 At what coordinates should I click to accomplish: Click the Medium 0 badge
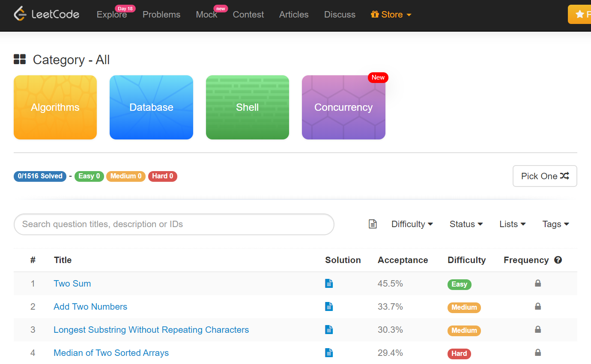126,176
